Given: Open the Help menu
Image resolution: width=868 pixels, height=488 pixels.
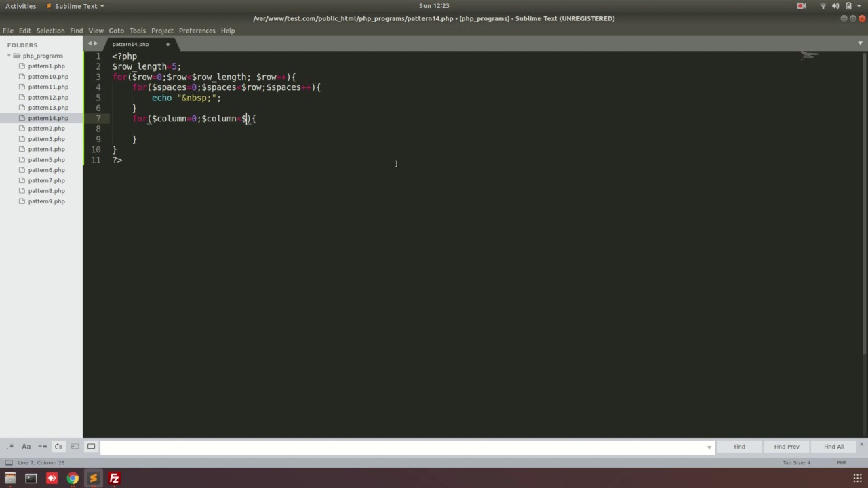Looking at the screenshot, I should click(228, 30).
